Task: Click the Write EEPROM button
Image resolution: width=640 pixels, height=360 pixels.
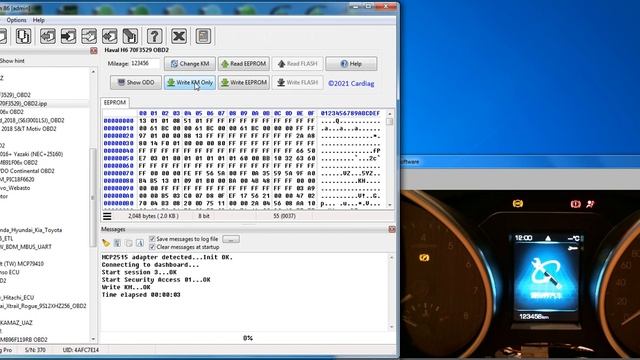Action: (x=244, y=82)
